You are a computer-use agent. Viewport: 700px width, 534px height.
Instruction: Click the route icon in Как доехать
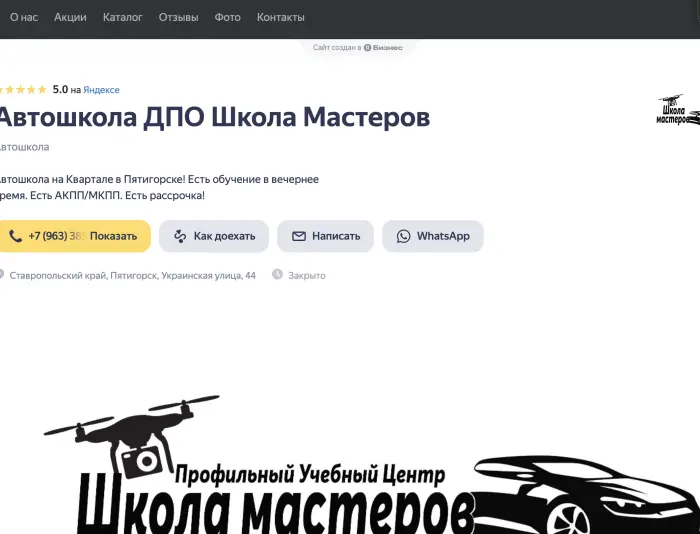tap(180, 237)
